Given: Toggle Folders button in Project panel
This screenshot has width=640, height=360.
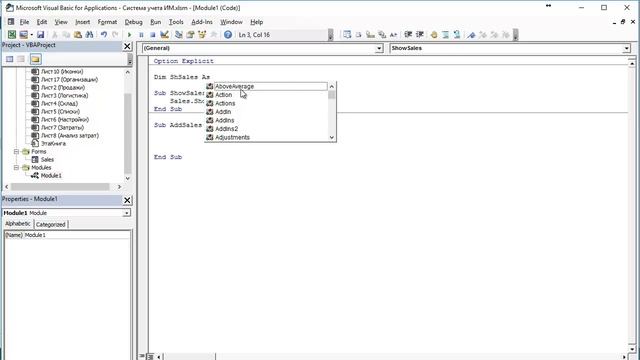Looking at the screenshot, I should (36, 59).
